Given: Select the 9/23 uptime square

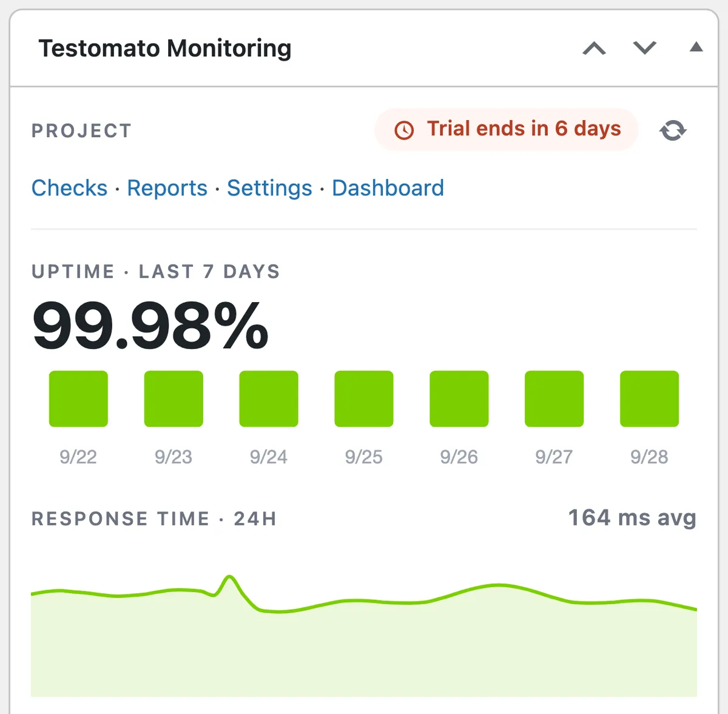Looking at the screenshot, I should (x=174, y=399).
